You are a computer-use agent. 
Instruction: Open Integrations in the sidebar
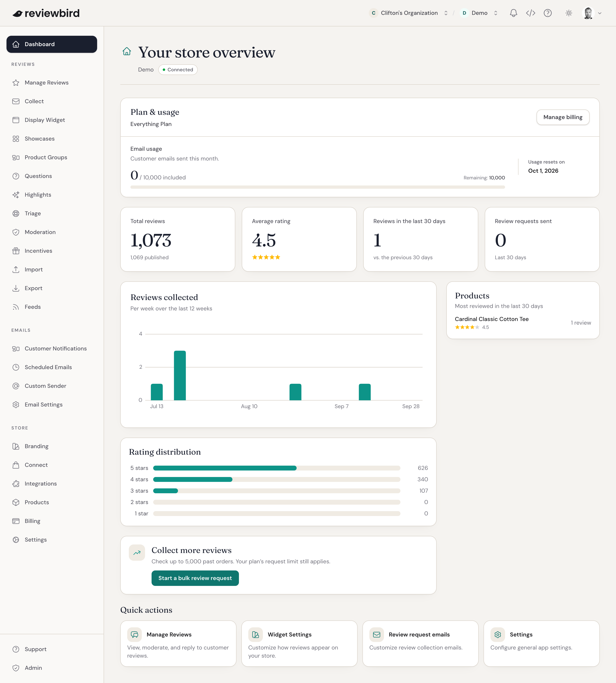52,484
